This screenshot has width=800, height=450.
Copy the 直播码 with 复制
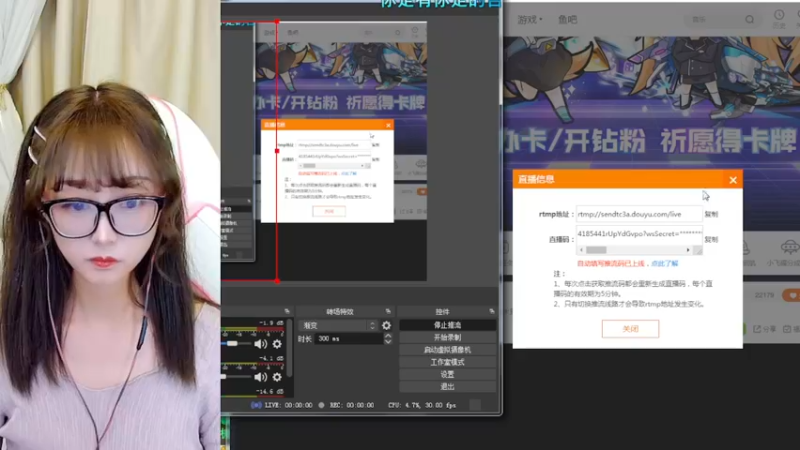pyautogui.click(x=711, y=239)
